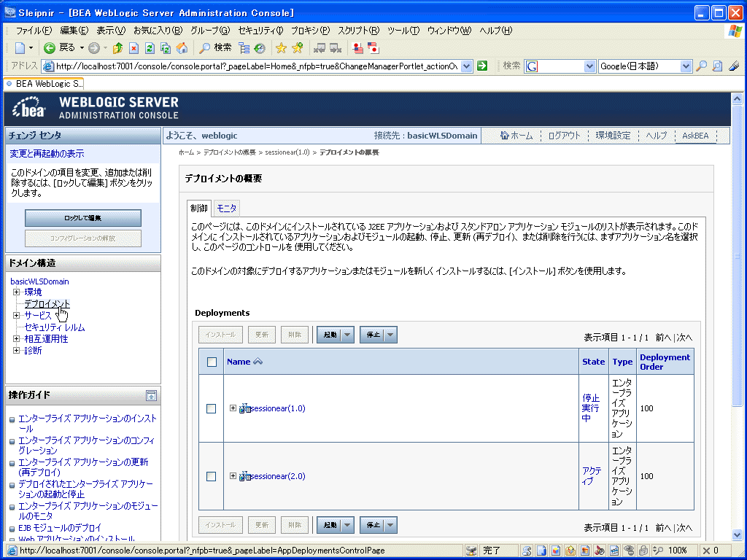Select the 制御 tab
The image size is (747, 560).
(199, 208)
